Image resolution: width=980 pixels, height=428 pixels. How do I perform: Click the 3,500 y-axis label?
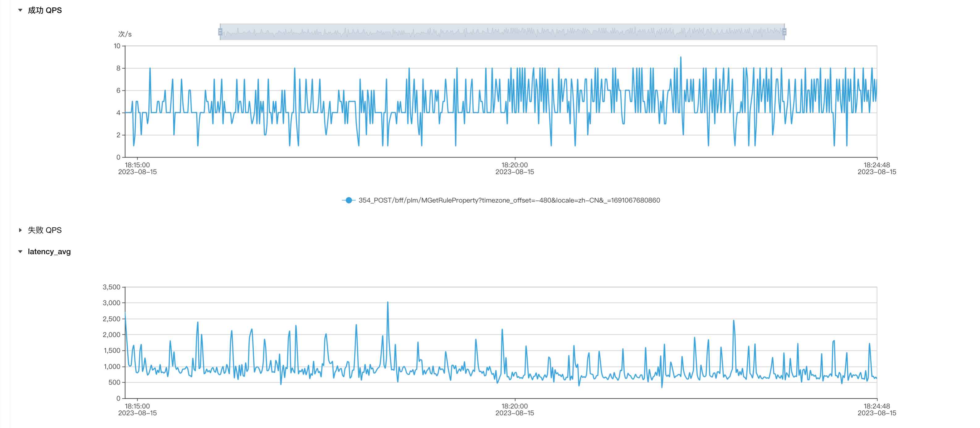click(x=111, y=287)
